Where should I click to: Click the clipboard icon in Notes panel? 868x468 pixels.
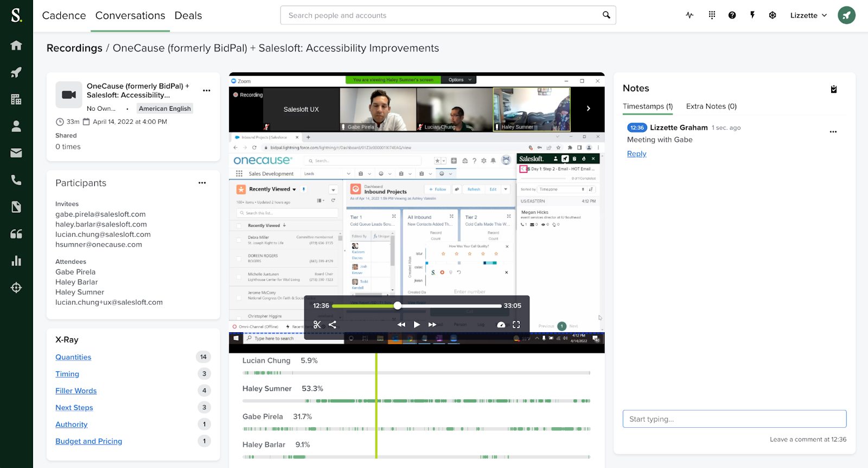[x=834, y=89]
